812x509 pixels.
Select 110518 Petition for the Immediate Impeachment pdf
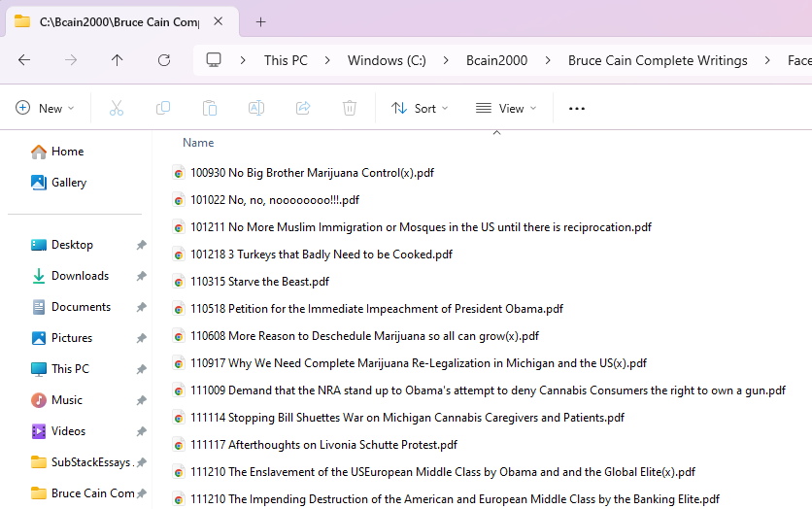[x=377, y=309]
